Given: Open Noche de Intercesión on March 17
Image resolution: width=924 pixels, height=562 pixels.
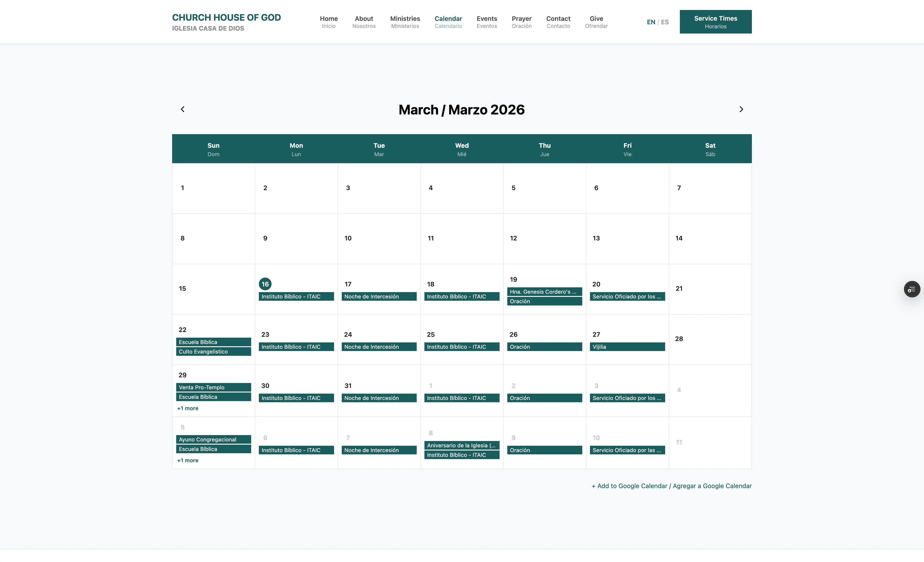Looking at the screenshot, I should [x=379, y=296].
